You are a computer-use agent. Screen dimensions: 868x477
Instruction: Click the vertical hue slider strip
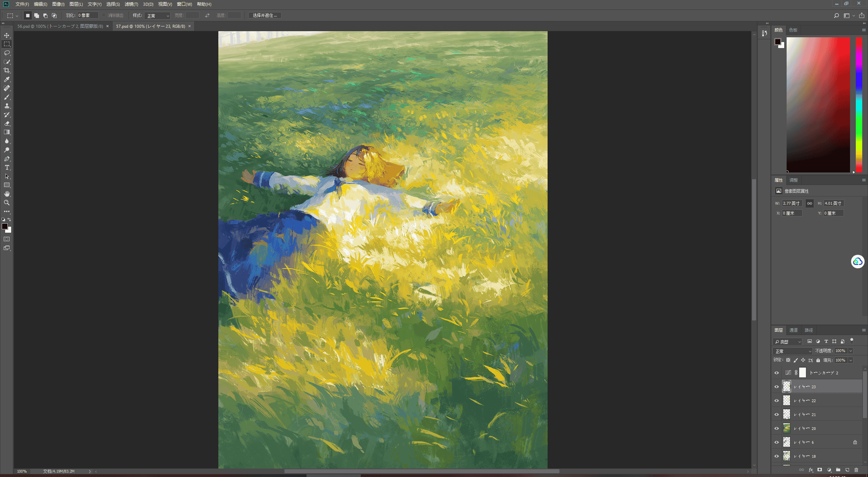click(x=859, y=105)
